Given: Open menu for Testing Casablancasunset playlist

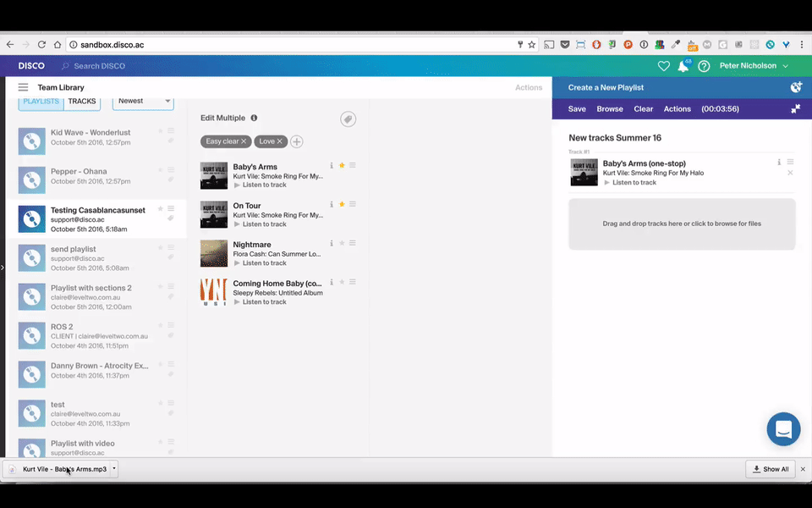Looking at the screenshot, I should (171, 208).
